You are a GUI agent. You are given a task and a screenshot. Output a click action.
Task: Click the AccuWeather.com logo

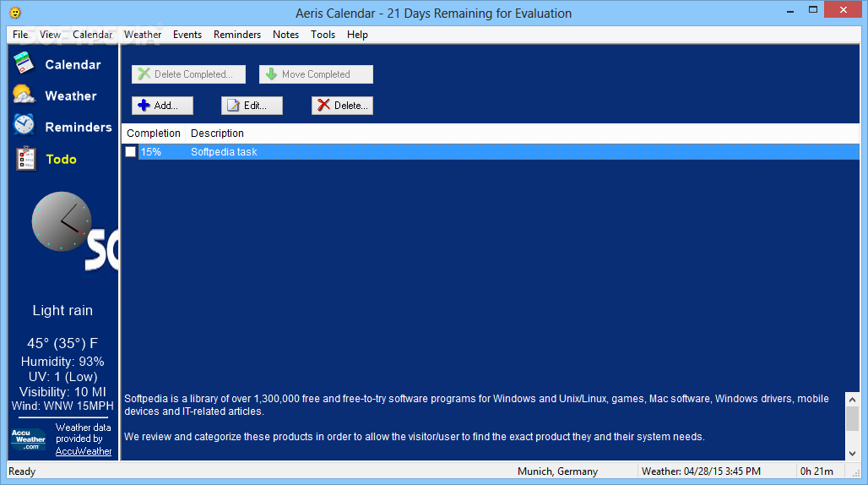29,439
